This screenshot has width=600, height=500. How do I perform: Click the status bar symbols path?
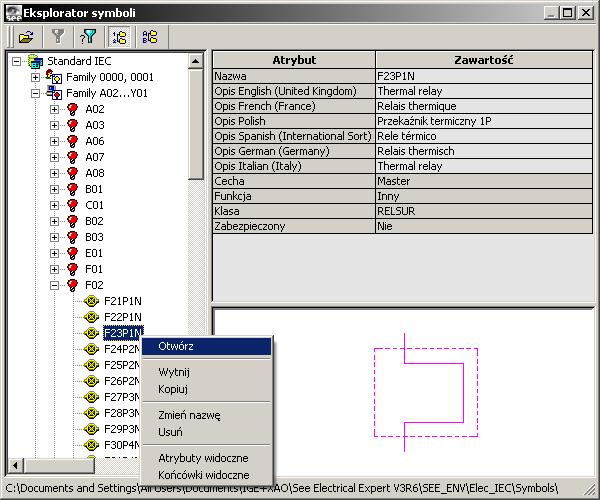tap(282, 489)
